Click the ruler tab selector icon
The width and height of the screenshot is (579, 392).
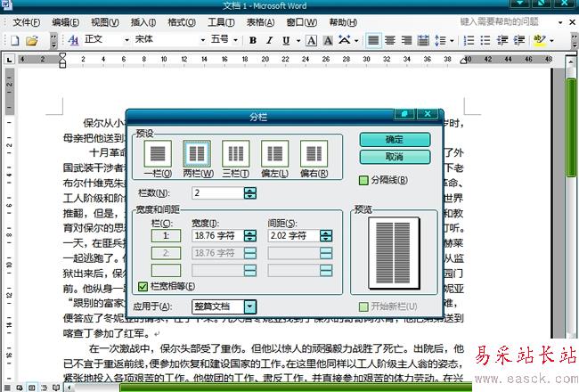9,60
